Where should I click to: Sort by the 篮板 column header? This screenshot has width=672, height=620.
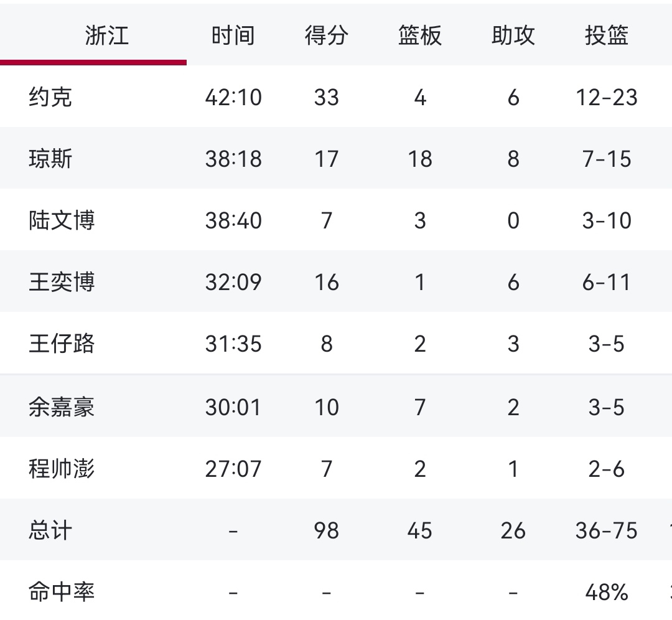pos(418,35)
